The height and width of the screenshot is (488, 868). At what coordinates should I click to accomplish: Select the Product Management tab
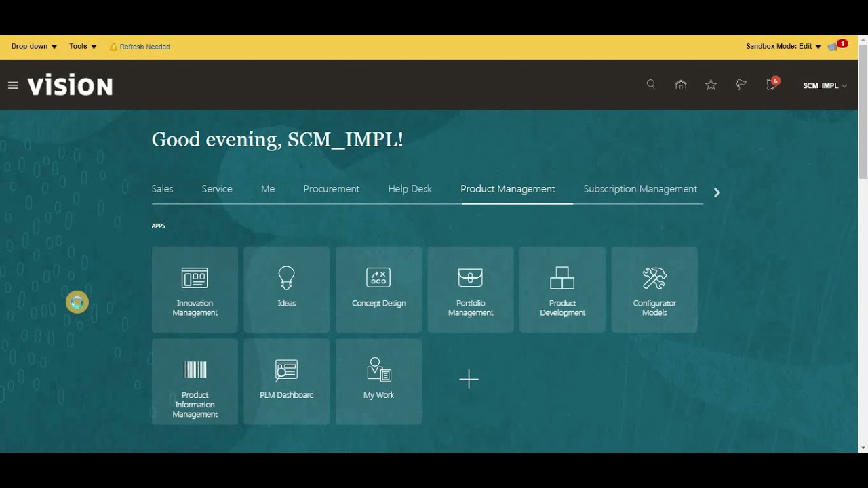508,189
